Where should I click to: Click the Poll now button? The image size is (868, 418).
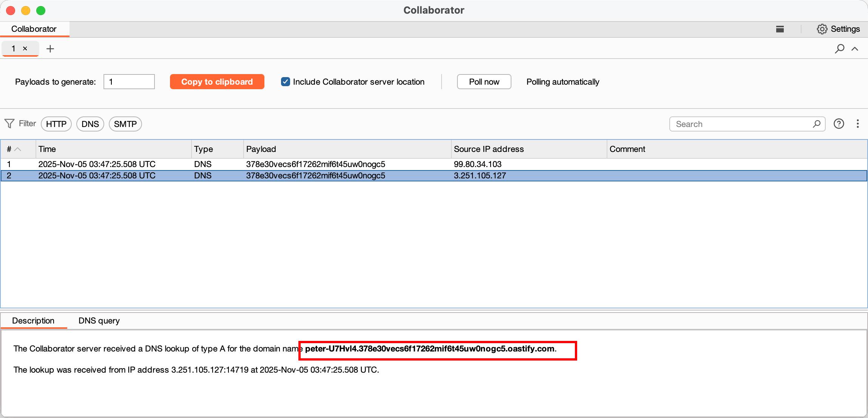(x=484, y=82)
